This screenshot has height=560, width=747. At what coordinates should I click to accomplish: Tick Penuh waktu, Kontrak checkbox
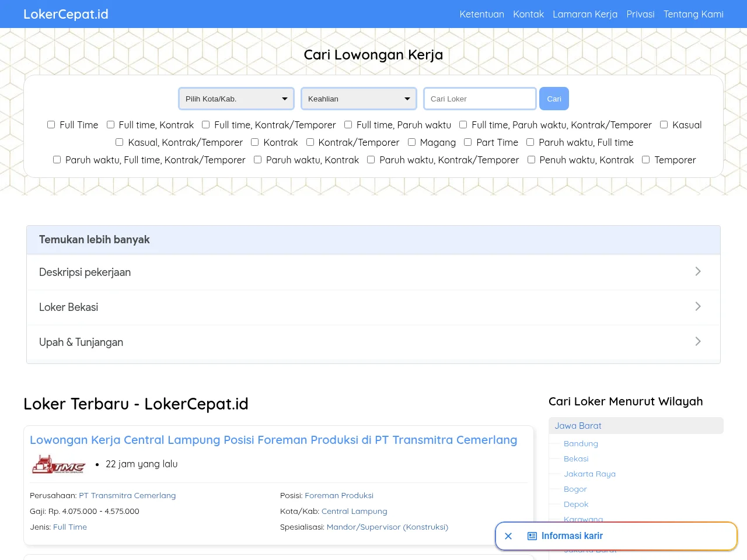tap(531, 159)
